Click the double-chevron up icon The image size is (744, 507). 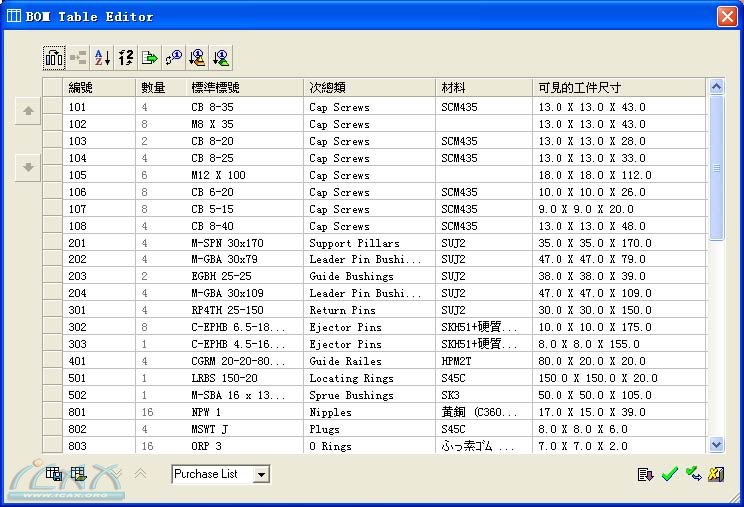coord(140,473)
